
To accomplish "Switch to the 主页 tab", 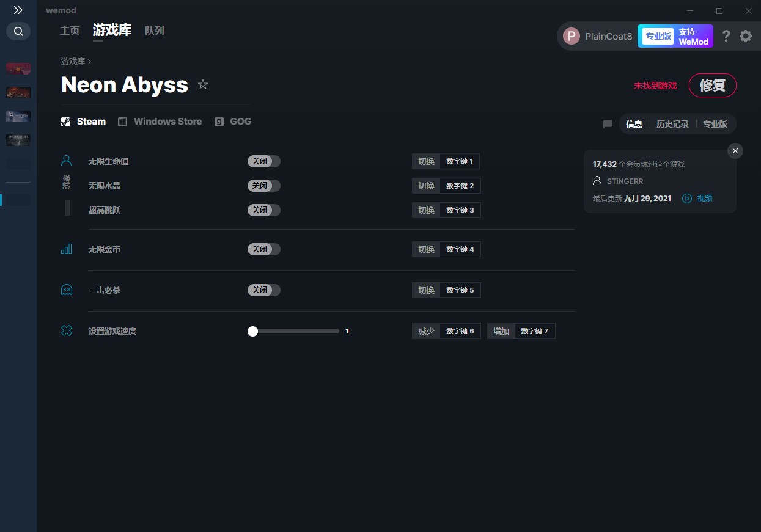I will tap(70, 31).
